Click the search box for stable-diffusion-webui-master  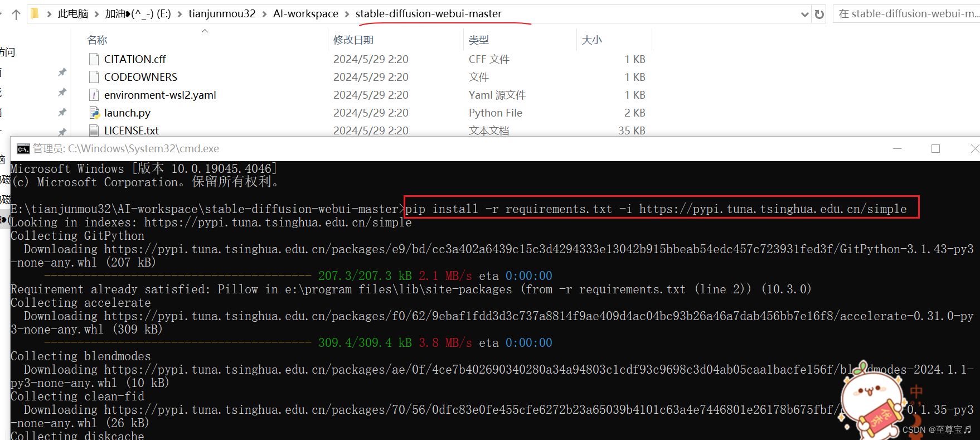[x=908, y=14]
